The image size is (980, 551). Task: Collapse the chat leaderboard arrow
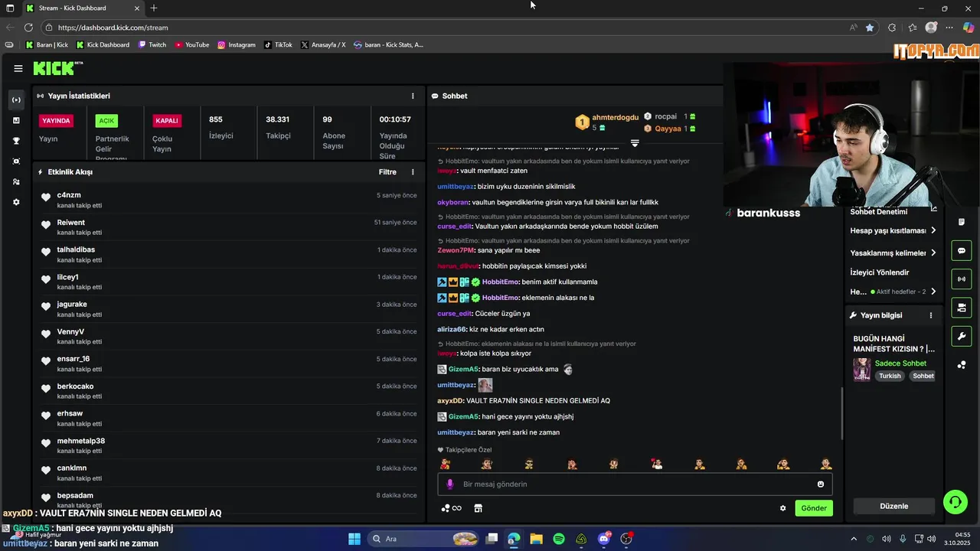(635, 143)
